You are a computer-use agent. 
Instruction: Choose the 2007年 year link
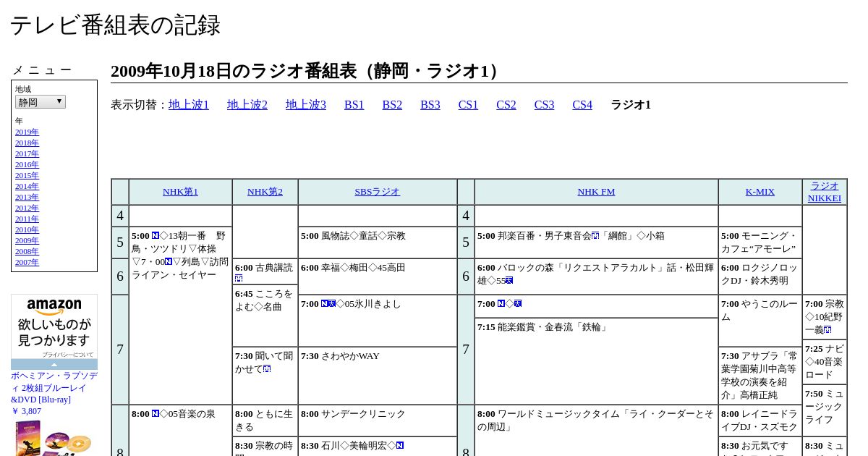click(x=27, y=263)
